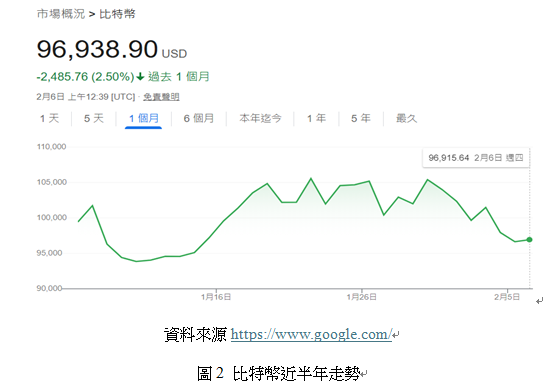Click the down arrow change indicator icon

(x=140, y=77)
